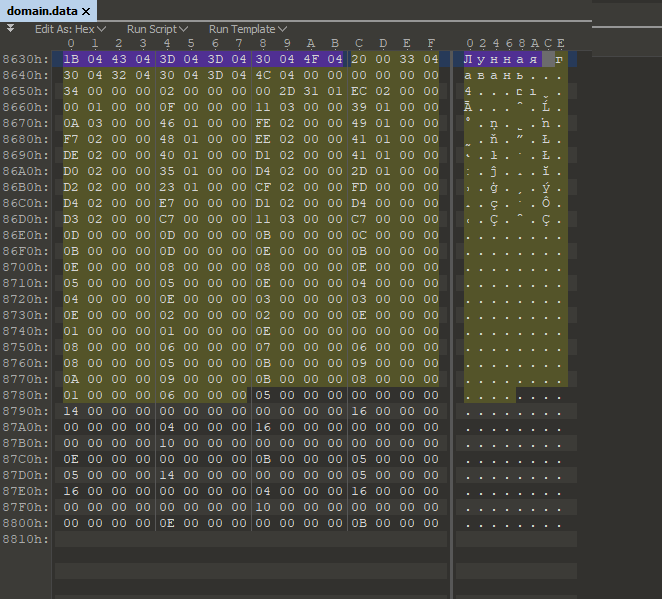Screen dimensions: 662x599
Task: Click the B column header in the hex pane
Action: [335, 43]
